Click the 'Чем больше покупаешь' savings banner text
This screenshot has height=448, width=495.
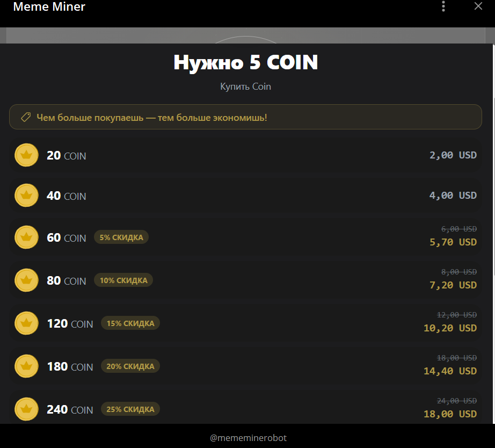(152, 118)
